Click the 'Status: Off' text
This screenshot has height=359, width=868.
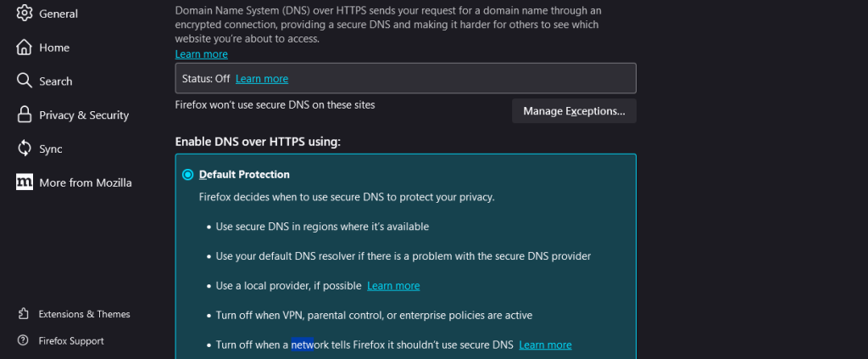tap(206, 79)
